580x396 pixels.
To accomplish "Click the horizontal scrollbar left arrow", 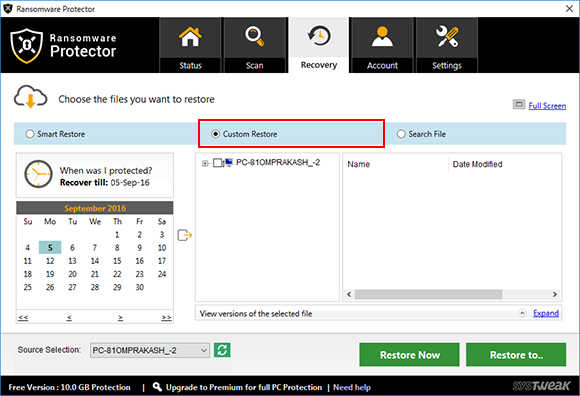I will 349,294.
